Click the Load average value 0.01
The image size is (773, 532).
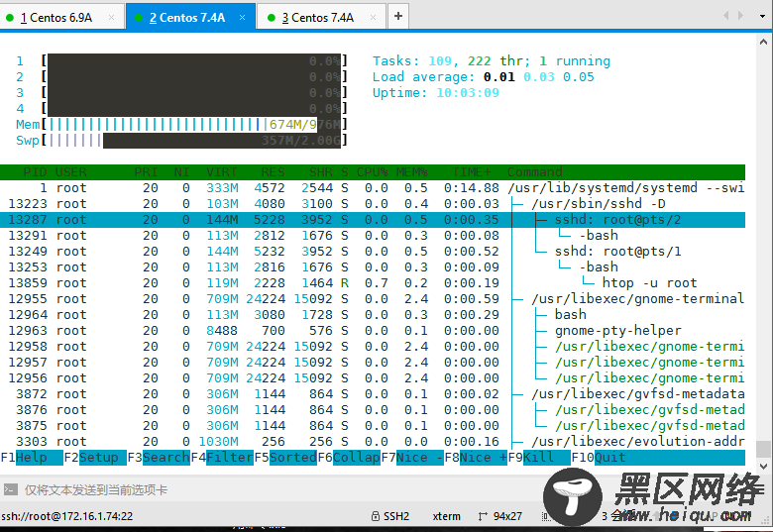498,77
